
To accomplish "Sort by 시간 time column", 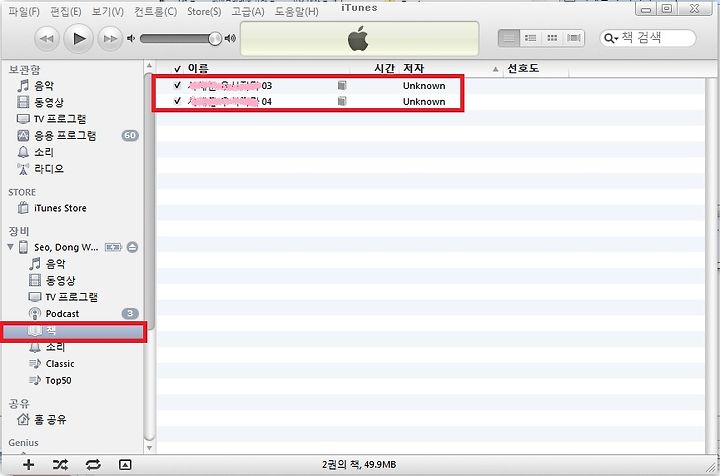I will click(x=384, y=68).
